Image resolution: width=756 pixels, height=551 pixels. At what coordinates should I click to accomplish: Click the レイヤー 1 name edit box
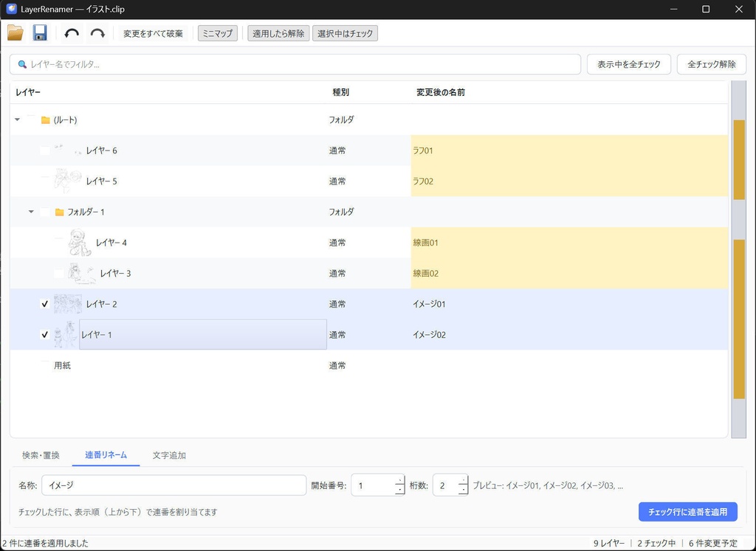203,334
